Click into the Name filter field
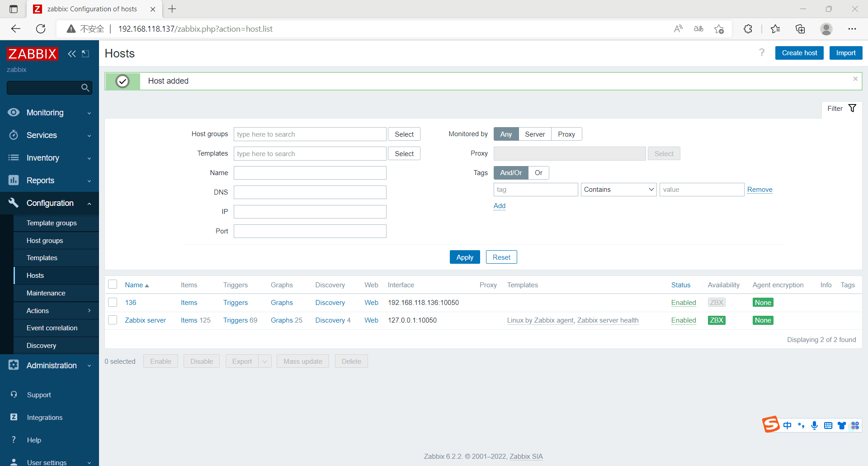 (x=310, y=173)
